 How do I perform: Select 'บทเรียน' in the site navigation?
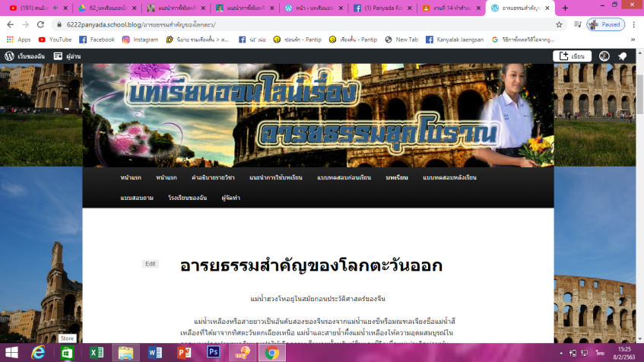397,177
